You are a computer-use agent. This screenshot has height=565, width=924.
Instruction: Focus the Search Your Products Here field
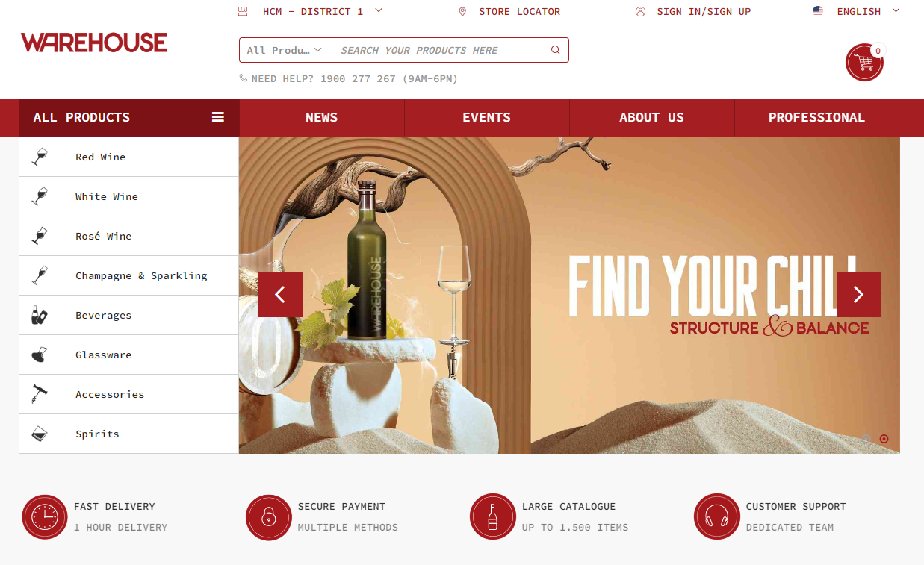click(x=441, y=50)
